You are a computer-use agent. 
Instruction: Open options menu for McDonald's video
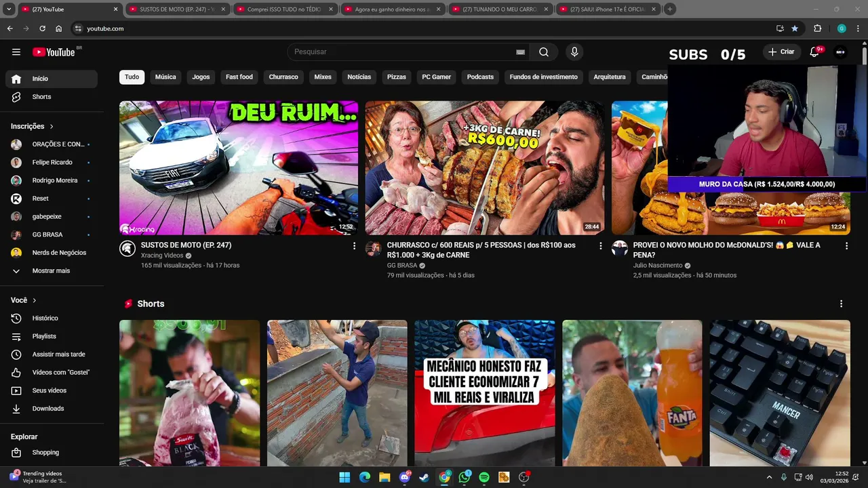point(846,246)
